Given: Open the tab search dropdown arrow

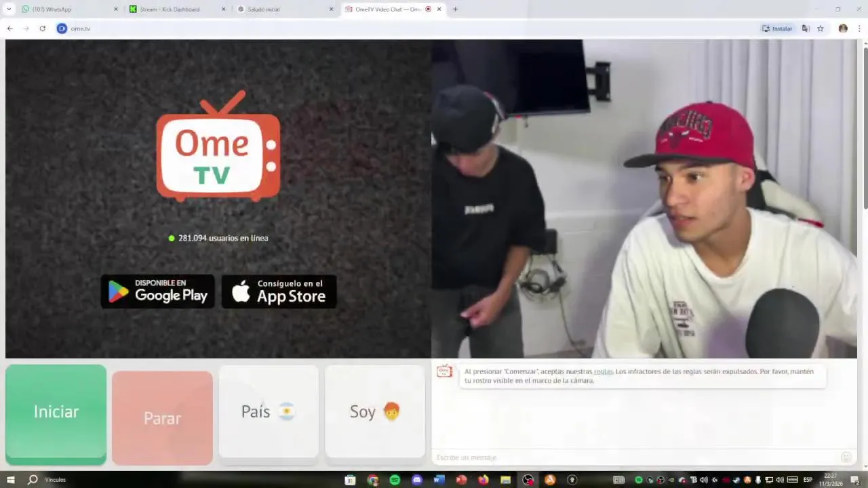Looking at the screenshot, I should (9, 9).
